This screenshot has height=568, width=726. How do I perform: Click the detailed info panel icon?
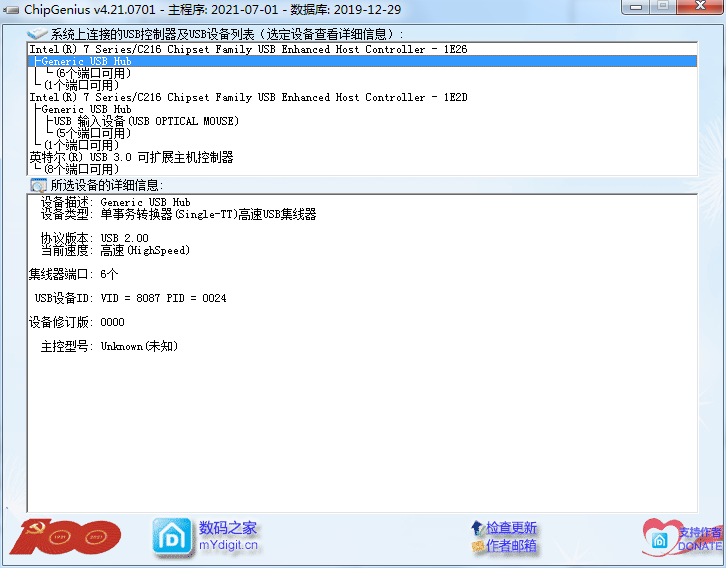(x=38, y=185)
